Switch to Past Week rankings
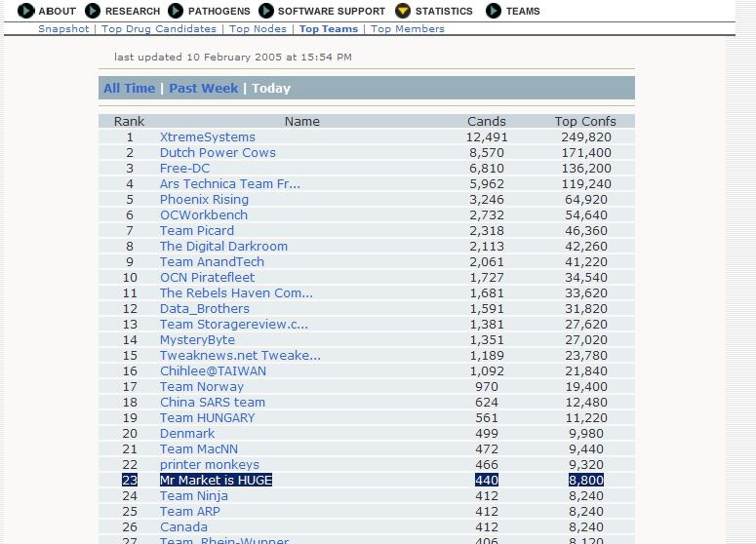756x544 pixels. (203, 89)
